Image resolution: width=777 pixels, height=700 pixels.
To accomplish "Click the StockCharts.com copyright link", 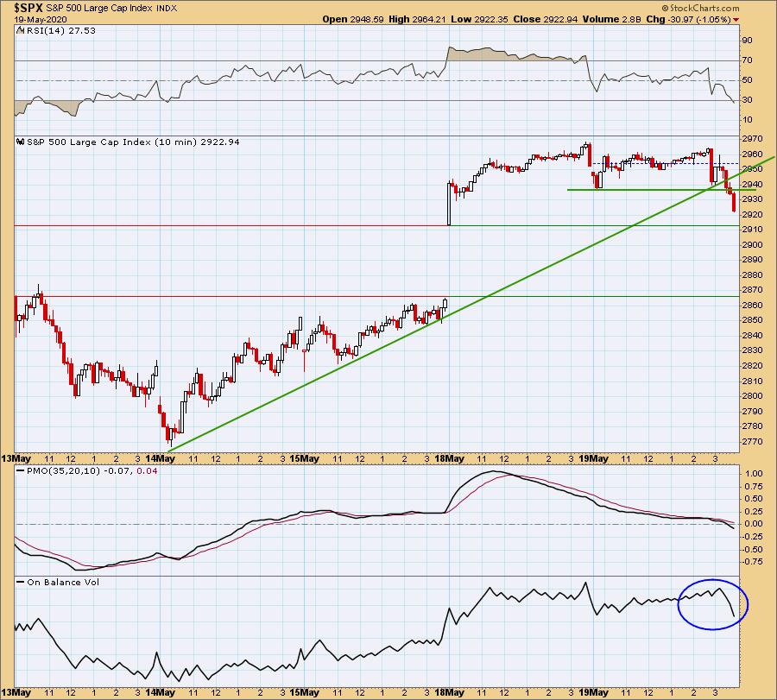I will pos(700,8).
